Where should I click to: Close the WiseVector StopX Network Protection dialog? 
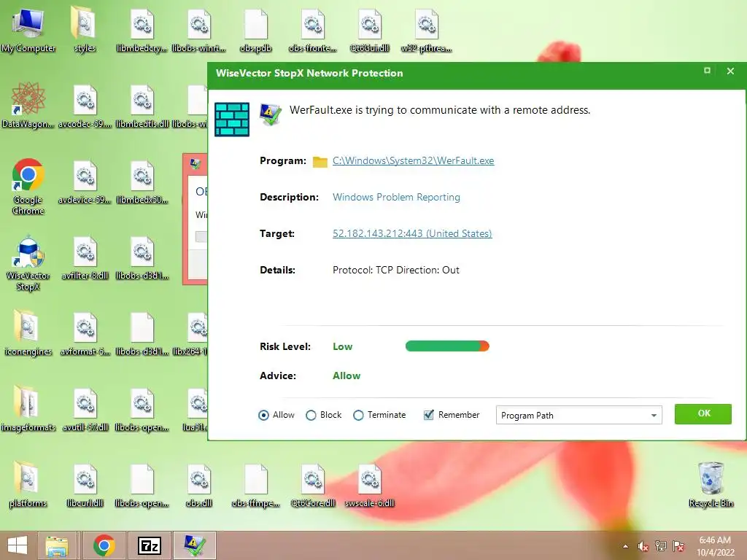tap(730, 71)
